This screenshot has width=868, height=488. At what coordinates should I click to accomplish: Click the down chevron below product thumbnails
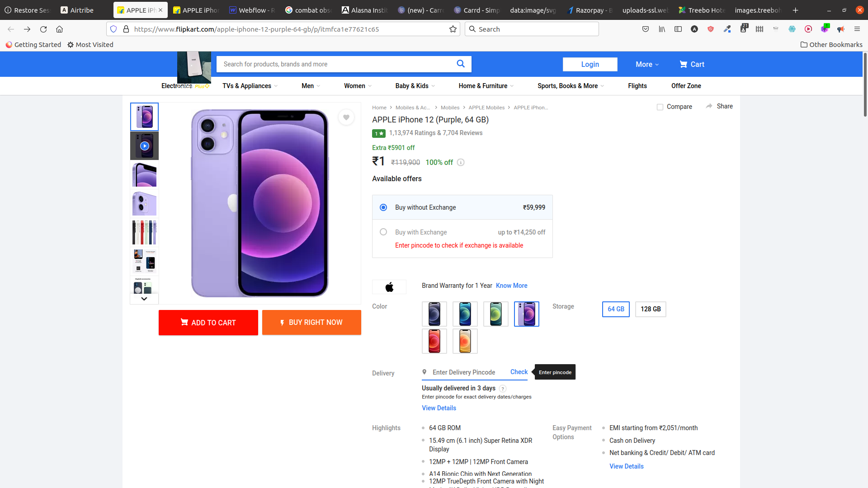coord(144,299)
